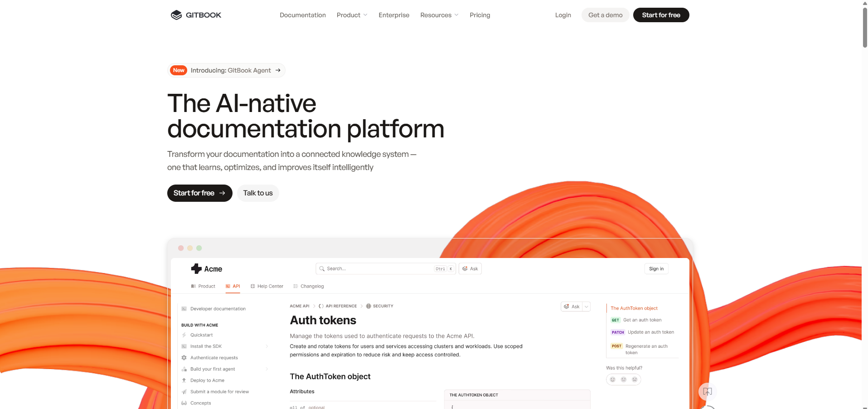Click the Sign in button

coord(656,269)
